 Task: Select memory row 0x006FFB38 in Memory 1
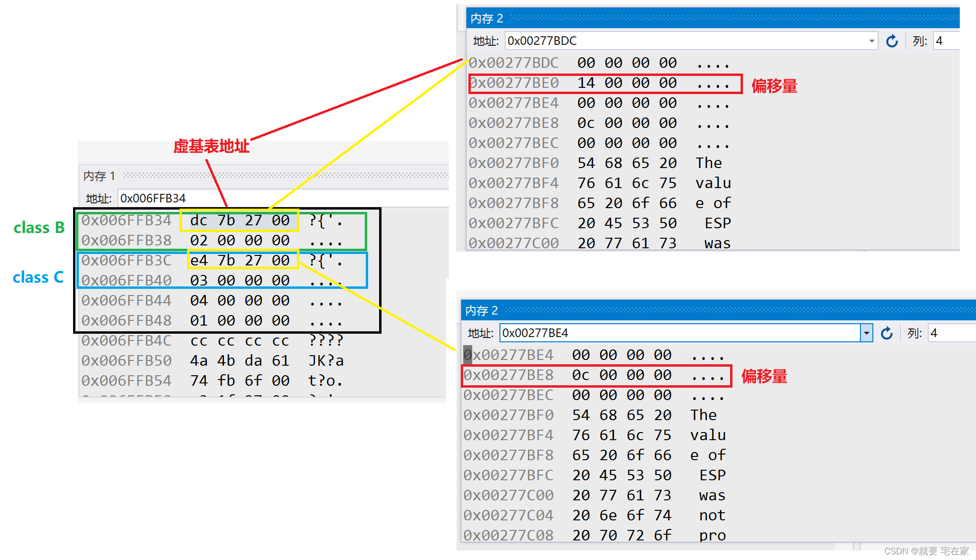pyautogui.click(x=212, y=241)
